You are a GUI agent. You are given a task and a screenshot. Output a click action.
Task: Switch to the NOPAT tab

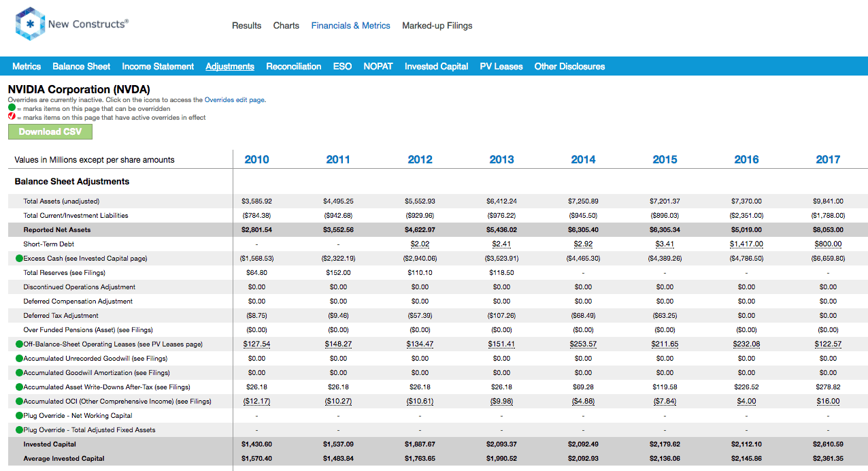378,67
